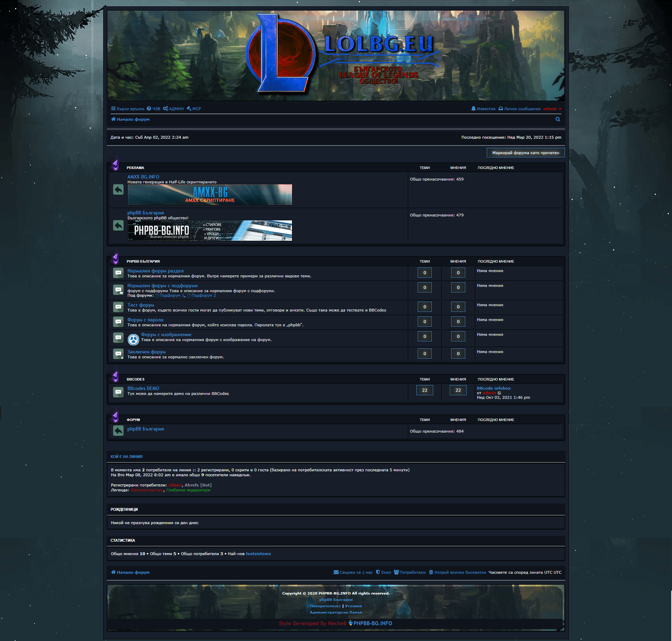Viewport: 672px width, 641px height.
Task: Click forum icon beside Форум с парола
Action: pos(118,322)
